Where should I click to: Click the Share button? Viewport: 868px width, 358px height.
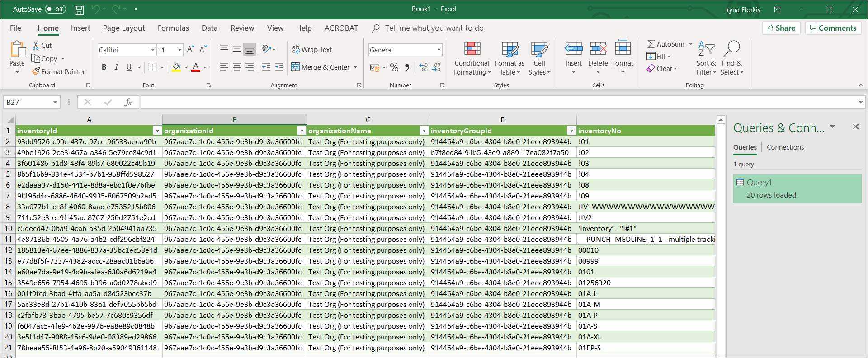tap(781, 28)
